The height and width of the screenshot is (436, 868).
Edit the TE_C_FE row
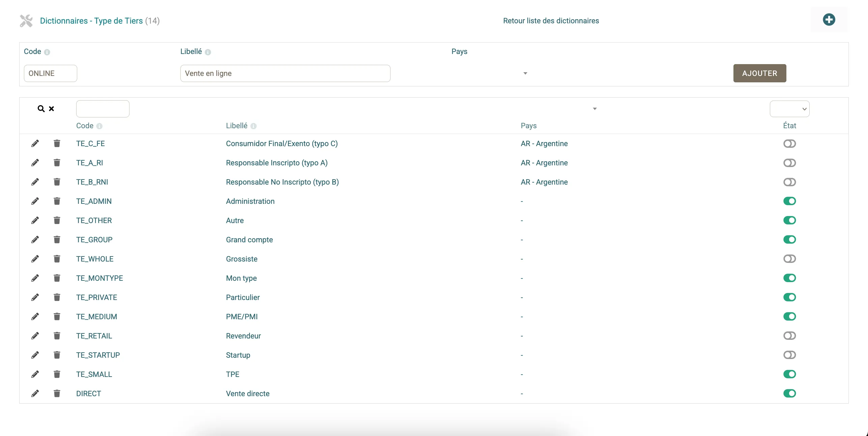[35, 144]
